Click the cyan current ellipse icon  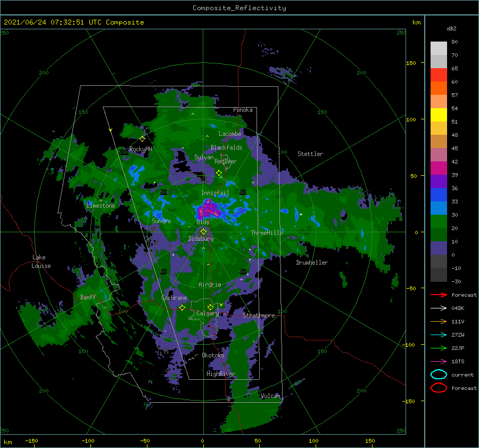[x=439, y=374]
